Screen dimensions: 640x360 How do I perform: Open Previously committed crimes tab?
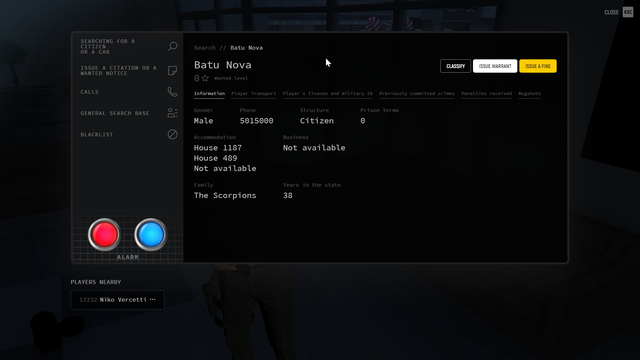point(417,94)
